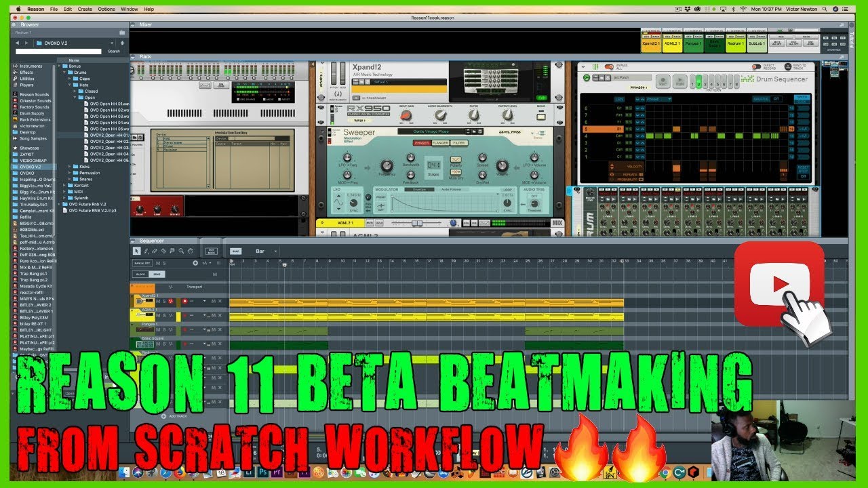868x488 pixels.
Task: Toggle Snap button in Sequencer toolbar
Action: click(236, 251)
